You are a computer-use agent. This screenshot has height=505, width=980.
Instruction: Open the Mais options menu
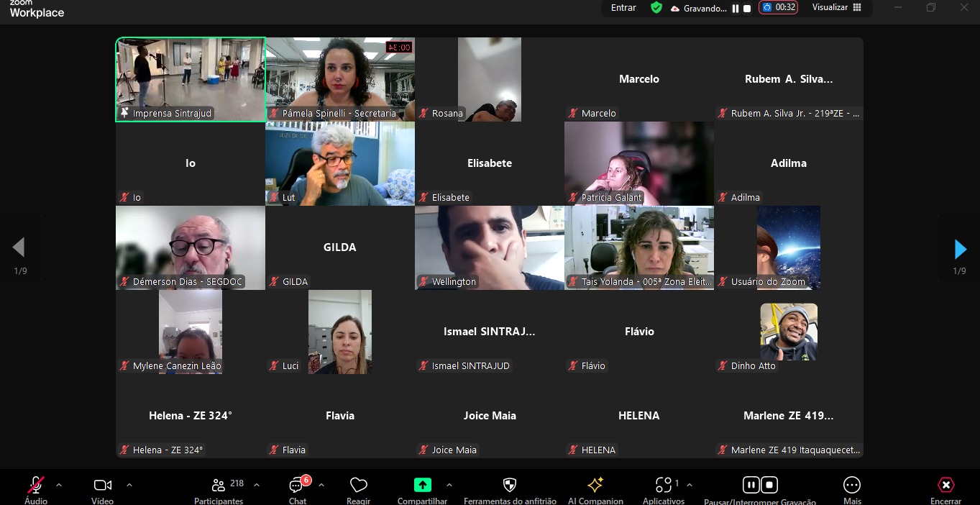click(852, 486)
